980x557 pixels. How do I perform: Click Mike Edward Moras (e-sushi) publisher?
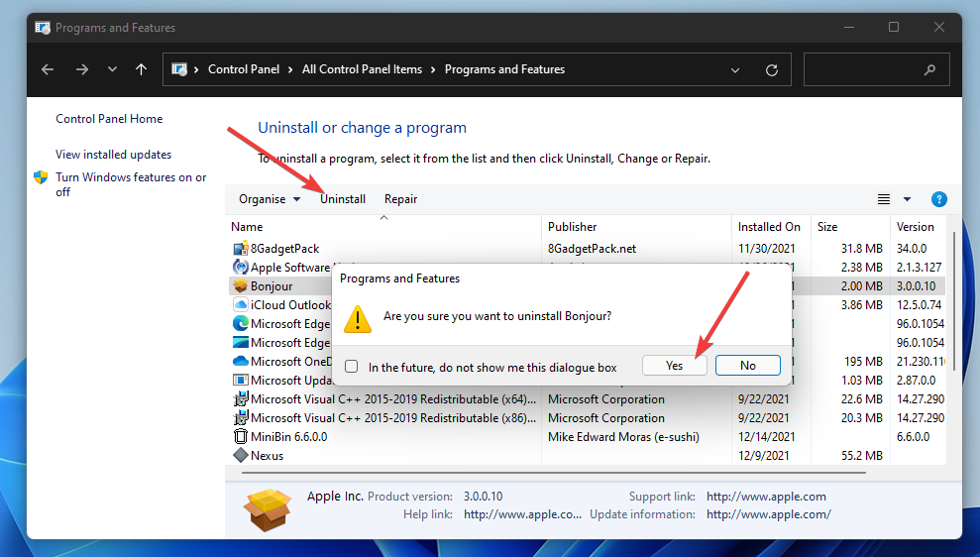623,437
